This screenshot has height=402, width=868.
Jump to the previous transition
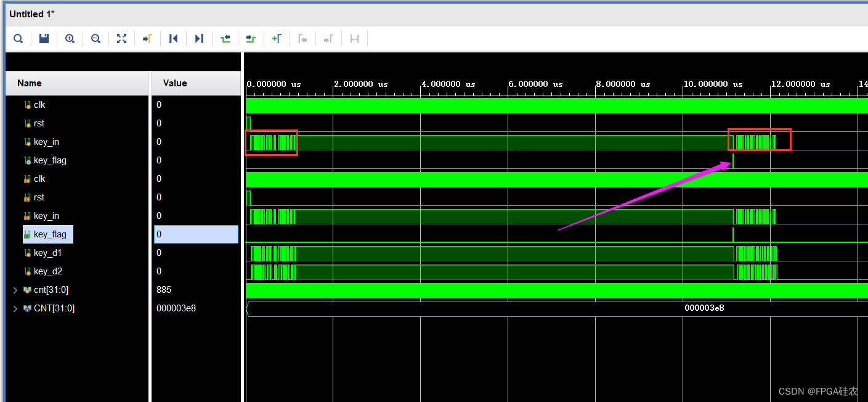(225, 38)
